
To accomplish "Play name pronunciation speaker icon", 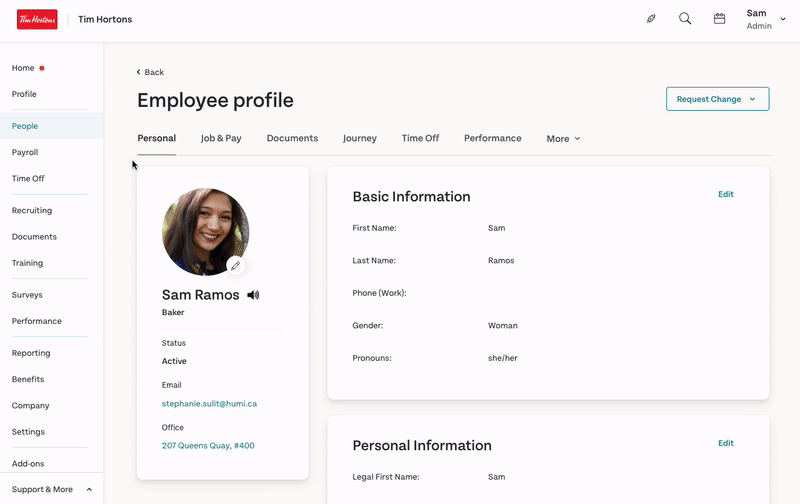I will tap(253, 295).
